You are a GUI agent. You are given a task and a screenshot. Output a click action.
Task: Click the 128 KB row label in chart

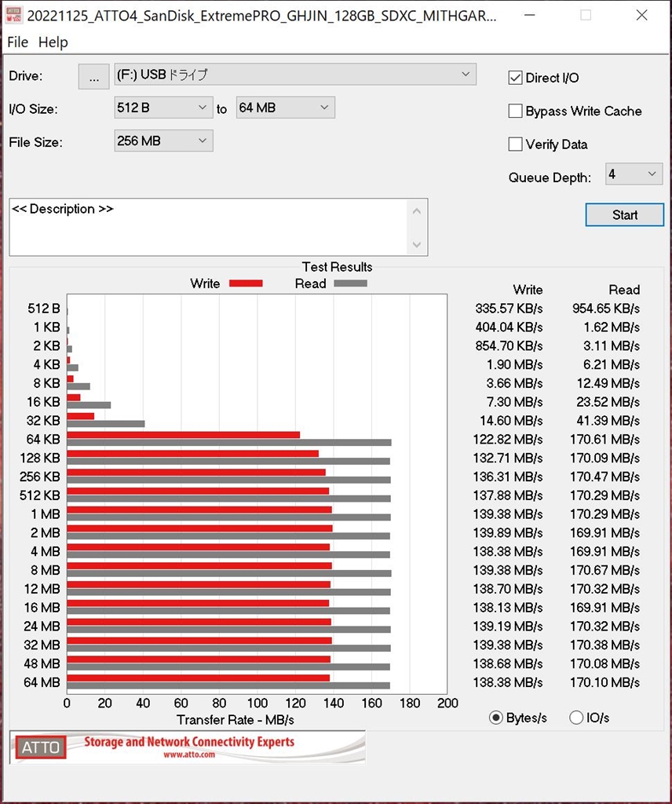click(x=40, y=458)
